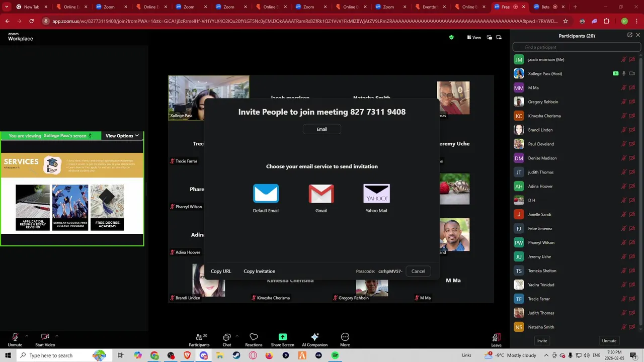Select Temeka Shelton in participants list
The height and width of the screenshot is (362, 644).
tap(577, 270)
